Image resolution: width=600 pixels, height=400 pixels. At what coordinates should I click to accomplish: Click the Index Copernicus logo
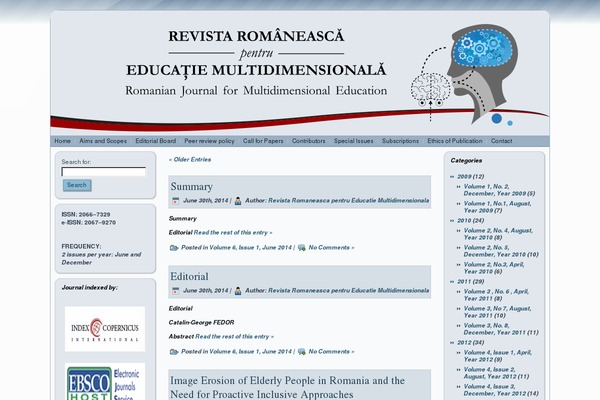click(105, 329)
